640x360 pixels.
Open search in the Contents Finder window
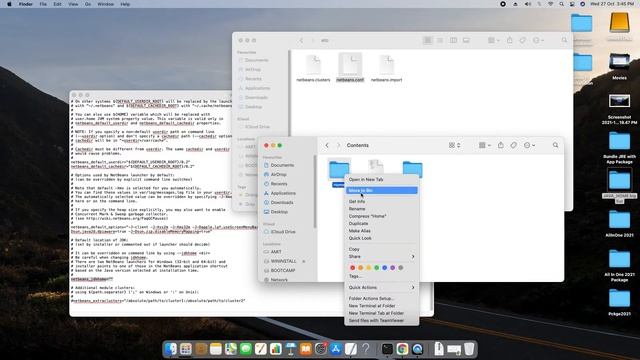point(556,145)
